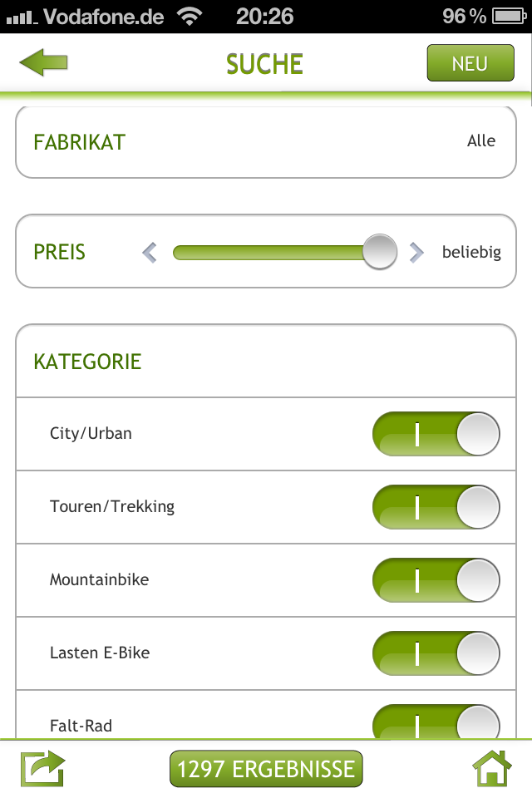Screen dimensions: 532x798
Task: Decrease price with left arrow
Action: [x=150, y=252]
